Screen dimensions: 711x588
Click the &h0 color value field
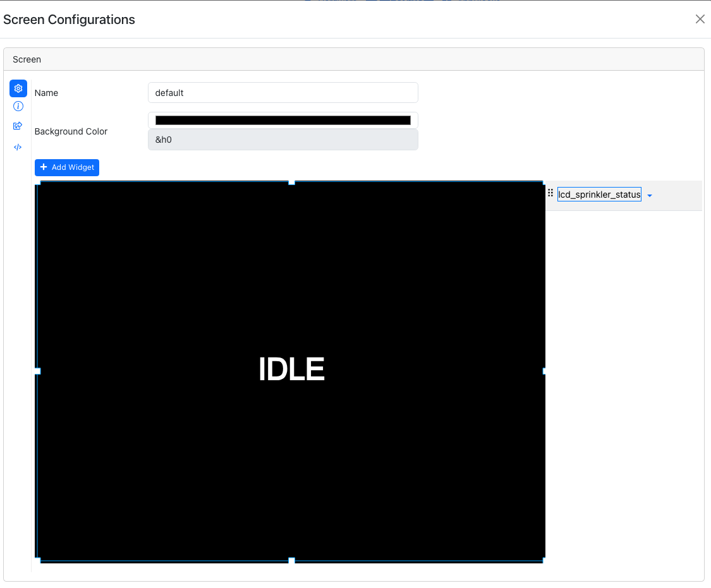point(283,139)
